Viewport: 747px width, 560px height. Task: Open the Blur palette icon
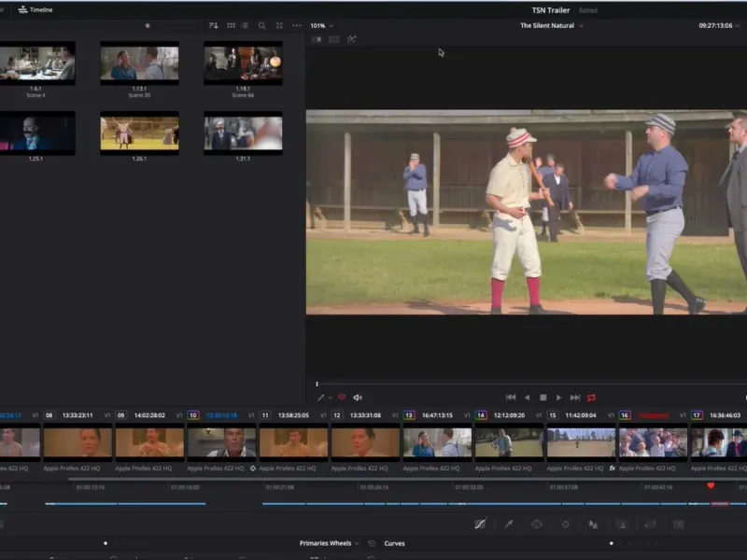point(593,525)
